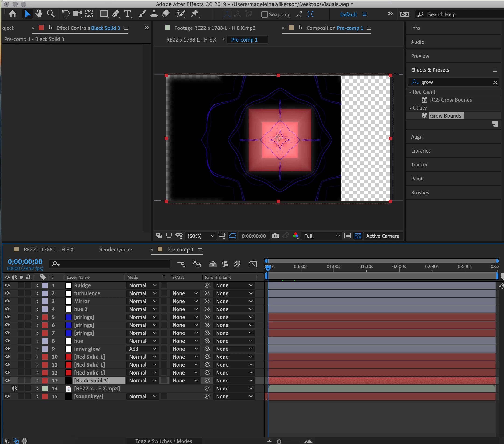Click the Take Snapshot camera icon
Screen dimensions: 504x444
point(275,236)
